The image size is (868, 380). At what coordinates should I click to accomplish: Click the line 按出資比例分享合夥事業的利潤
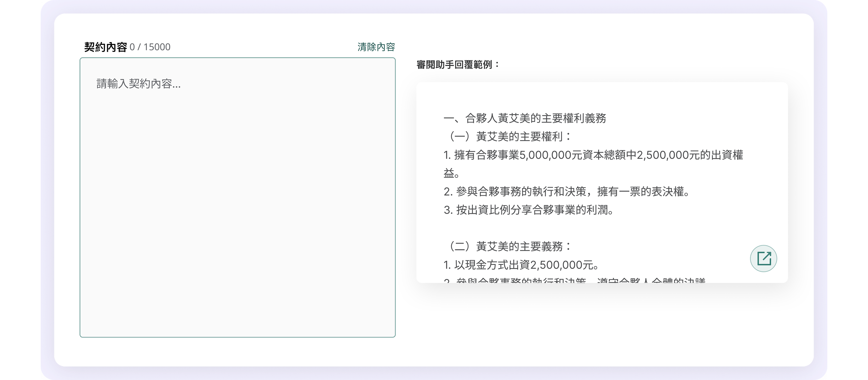pyautogui.click(x=529, y=210)
